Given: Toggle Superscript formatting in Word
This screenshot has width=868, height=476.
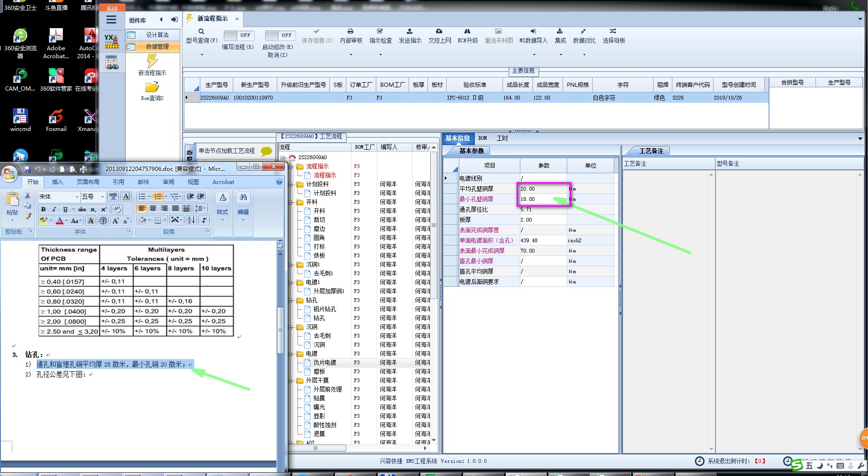Looking at the screenshot, I should pyautogui.click(x=104, y=209).
